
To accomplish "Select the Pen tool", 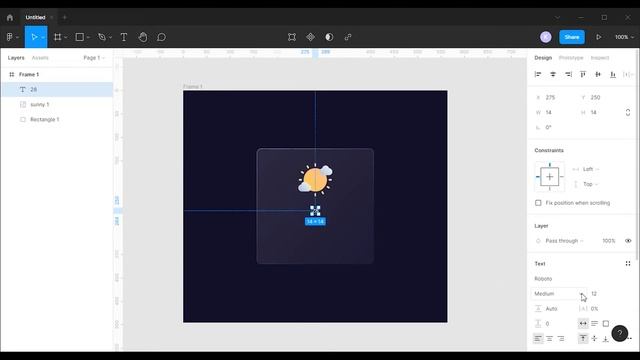I will tap(102, 37).
